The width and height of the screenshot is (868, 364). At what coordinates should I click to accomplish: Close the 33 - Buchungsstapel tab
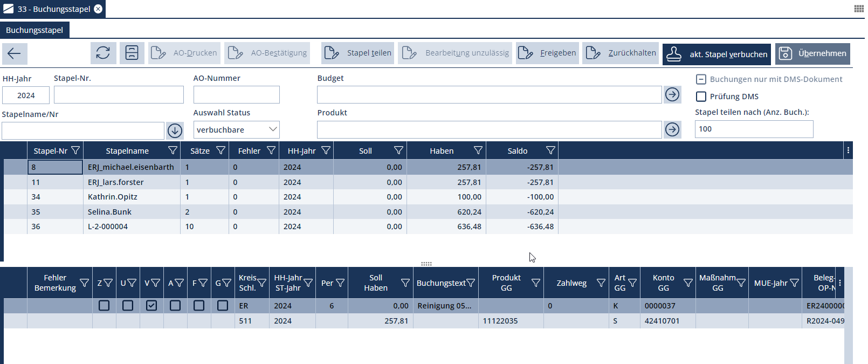[98, 9]
